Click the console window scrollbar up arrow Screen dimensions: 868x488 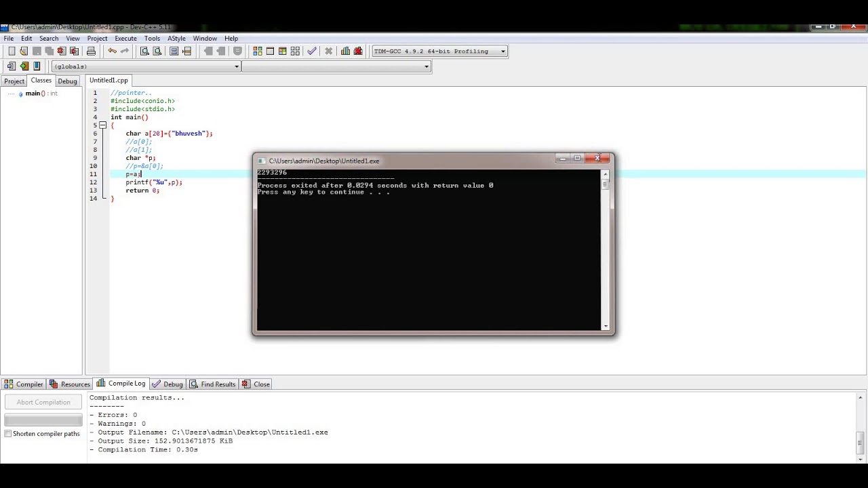pyautogui.click(x=606, y=174)
